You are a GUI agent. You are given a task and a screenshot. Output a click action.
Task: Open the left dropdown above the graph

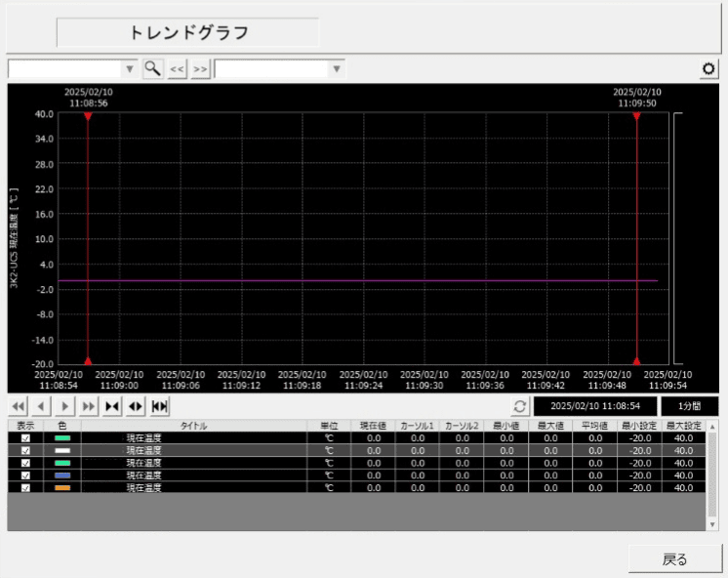pos(130,69)
